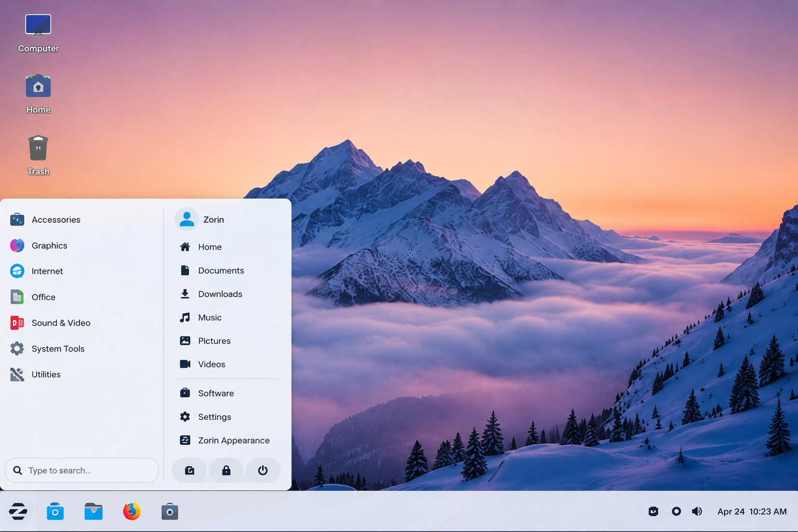Screen dimensions: 798x532
Task: Open the Trash desktop icon
Action: tap(38, 155)
